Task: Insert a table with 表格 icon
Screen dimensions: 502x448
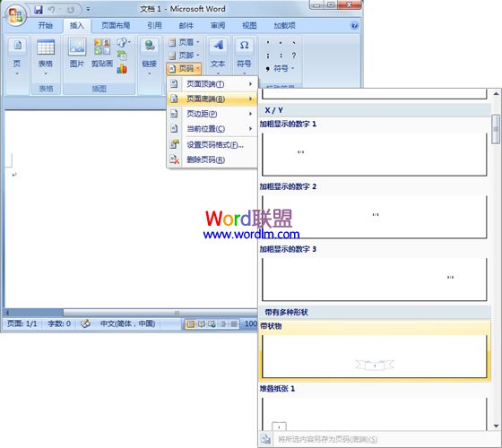Action: click(46, 57)
